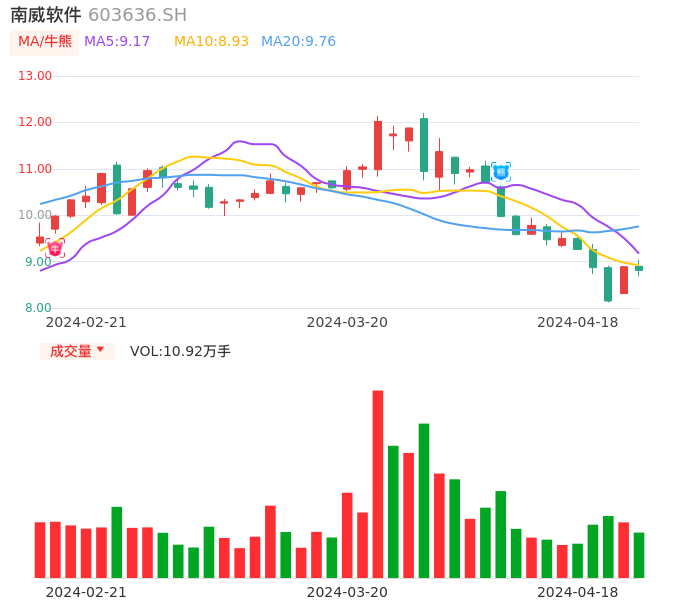The image size is (686, 606).
Task: Click the 8.00 price axis label
Action: tap(38, 308)
